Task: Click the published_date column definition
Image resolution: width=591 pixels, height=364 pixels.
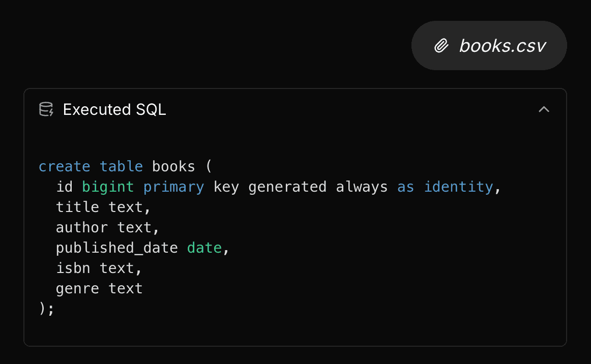Action: tap(117, 248)
